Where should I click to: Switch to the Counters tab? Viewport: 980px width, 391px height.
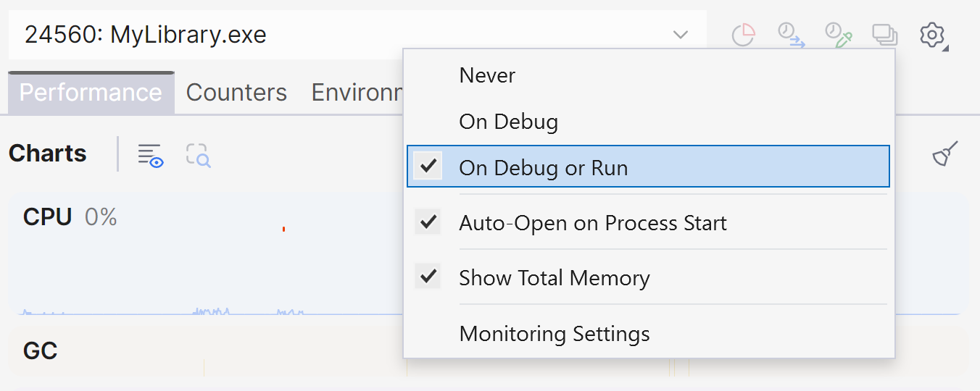236,93
